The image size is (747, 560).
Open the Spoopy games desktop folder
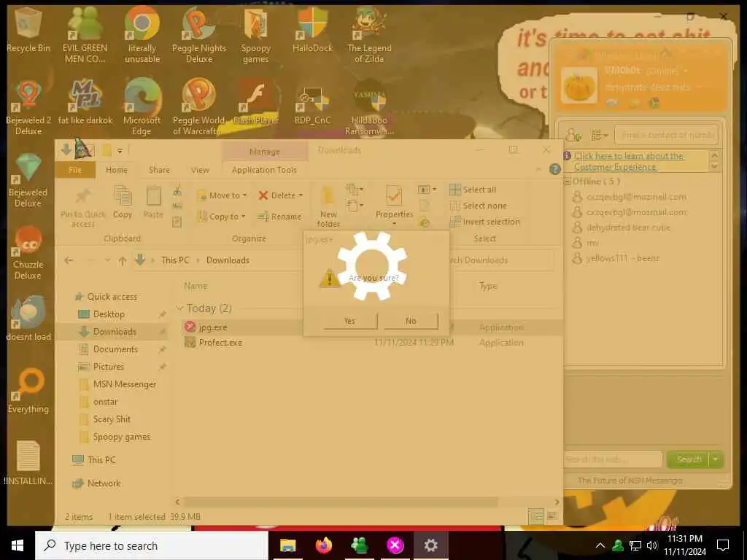(256, 35)
